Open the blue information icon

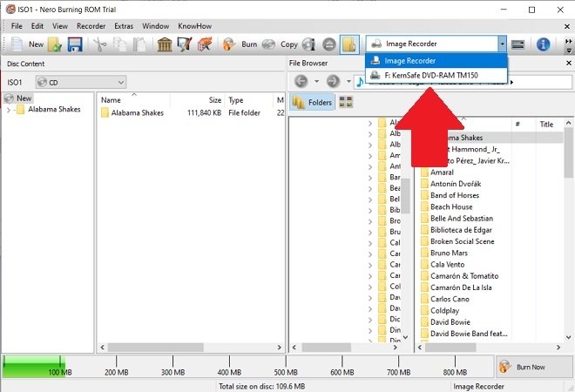coord(543,44)
